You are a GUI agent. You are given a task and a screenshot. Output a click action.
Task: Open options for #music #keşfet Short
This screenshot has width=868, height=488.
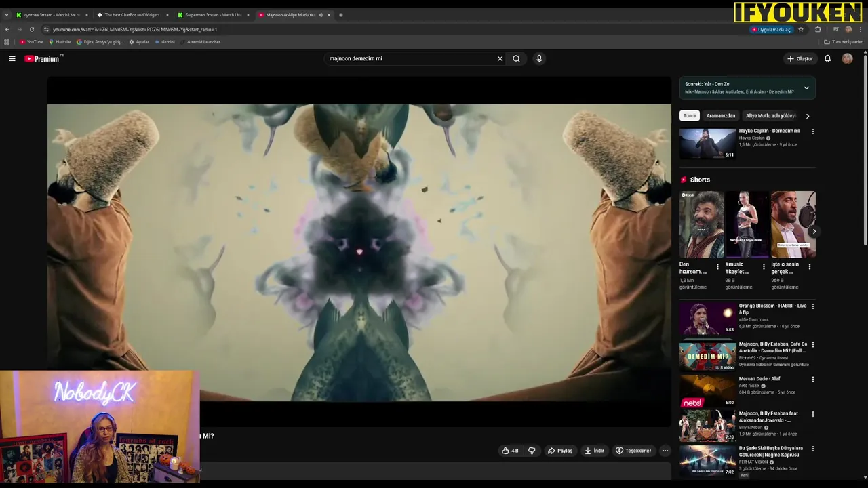click(764, 267)
